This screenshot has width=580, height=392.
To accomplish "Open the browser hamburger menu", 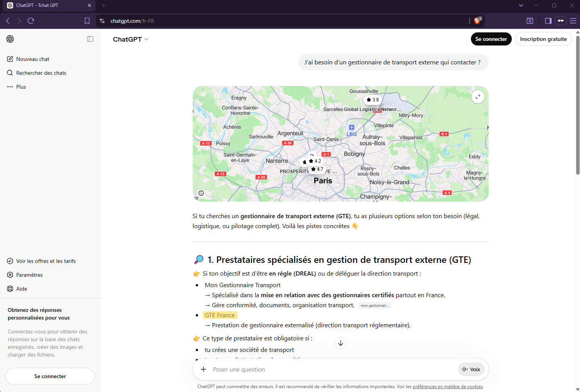I will [x=573, y=21].
